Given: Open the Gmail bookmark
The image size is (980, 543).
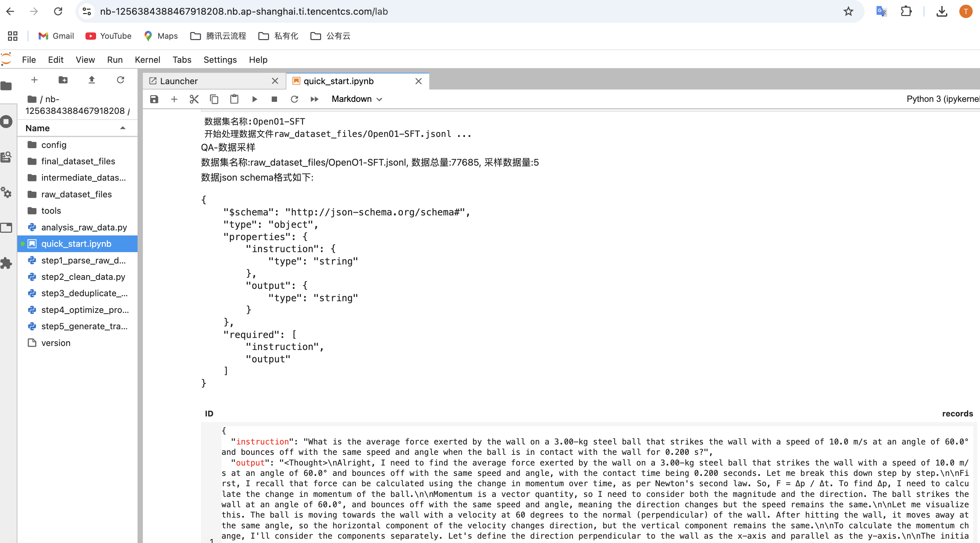Looking at the screenshot, I should 56,36.
